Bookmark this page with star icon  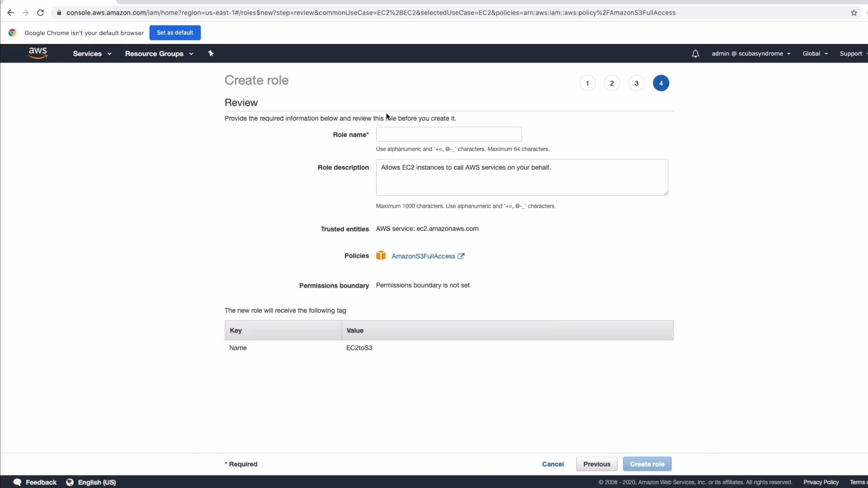[854, 13]
